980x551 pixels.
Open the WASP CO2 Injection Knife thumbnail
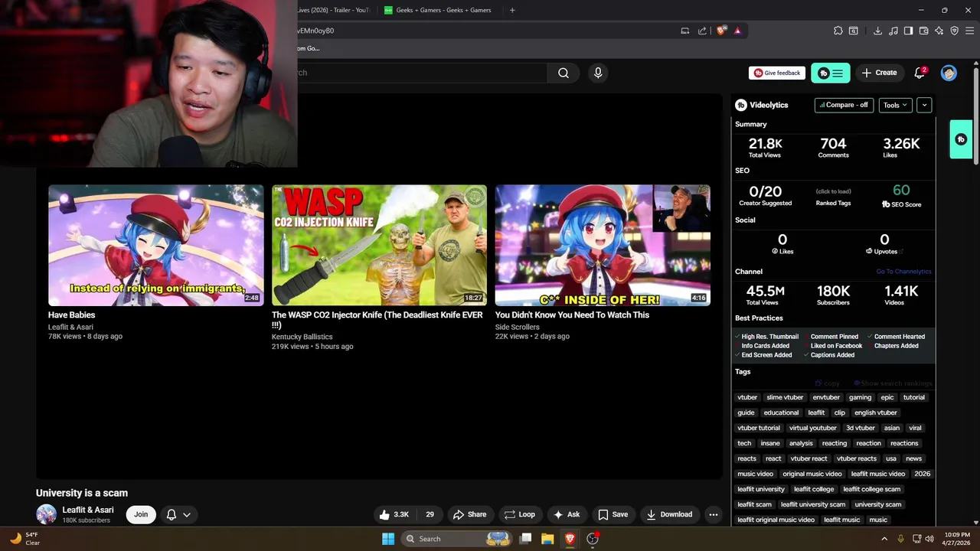click(x=379, y=246)
